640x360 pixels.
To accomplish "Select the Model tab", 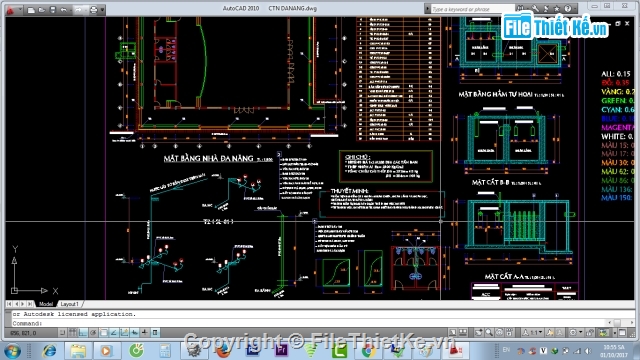I will [x=46, y=304].
